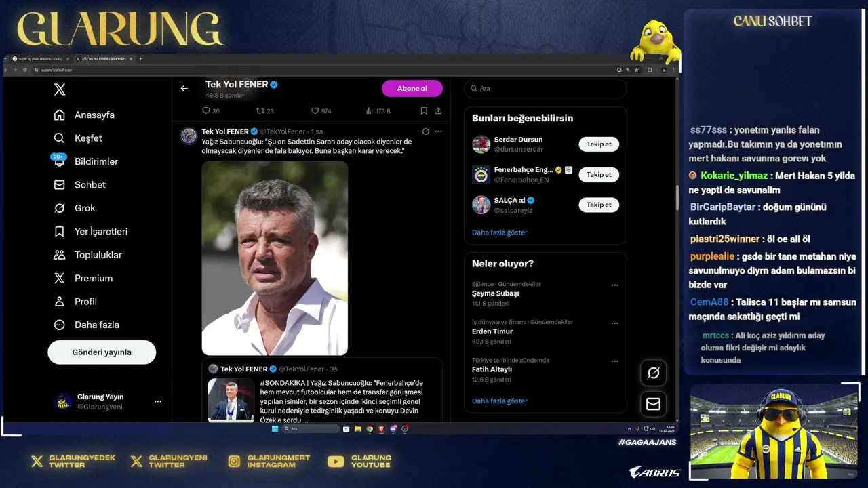Follow SALÇA :d with Takip et
Screen dimensions: 868x488
pyautogui.click(x=599, y=205)
